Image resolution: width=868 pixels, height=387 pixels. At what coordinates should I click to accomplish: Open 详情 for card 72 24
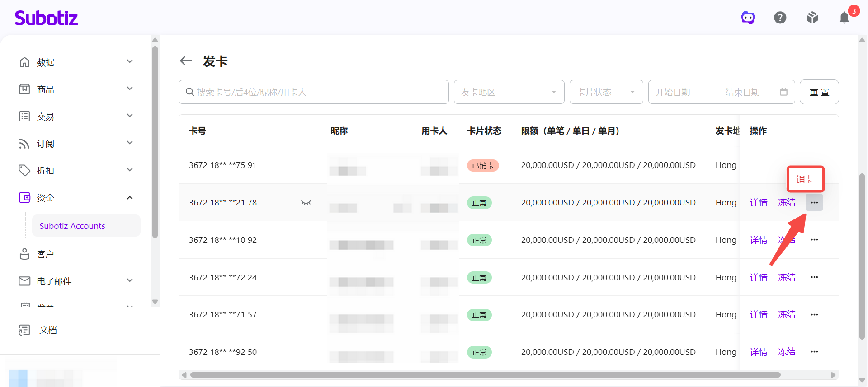(759, 277)
